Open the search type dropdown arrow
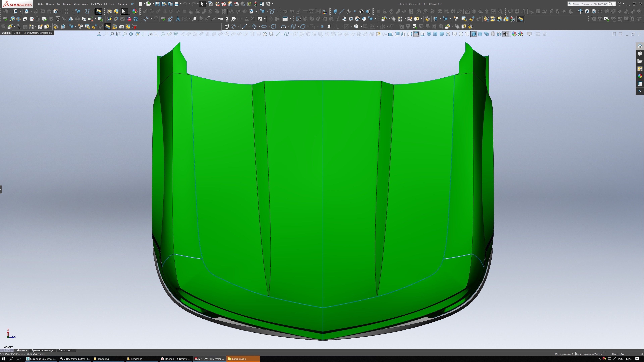The width and height of the screenshot is (644, 362). (x=614, y=4)
